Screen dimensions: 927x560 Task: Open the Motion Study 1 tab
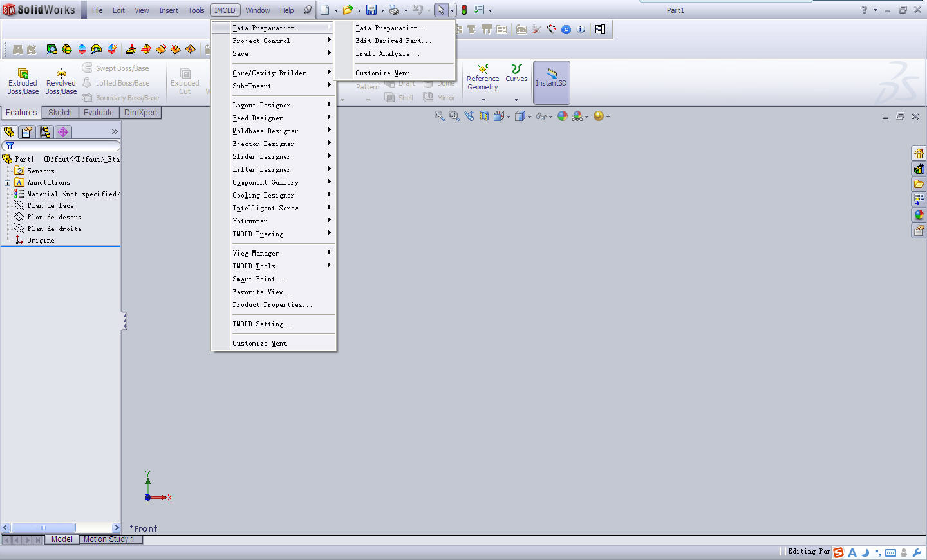tap(109, 539)
